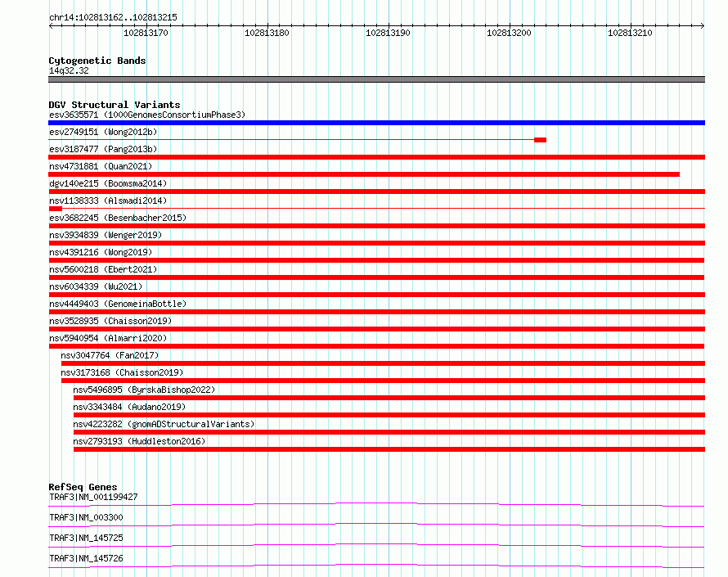
Task: Open transcript TRAF3|NM_145726 label
Action: pos(86,558)
